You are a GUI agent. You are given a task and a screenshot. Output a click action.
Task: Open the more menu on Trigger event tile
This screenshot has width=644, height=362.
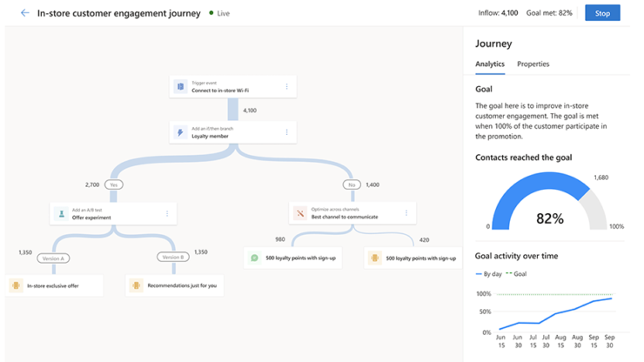[x=286, y=86]
